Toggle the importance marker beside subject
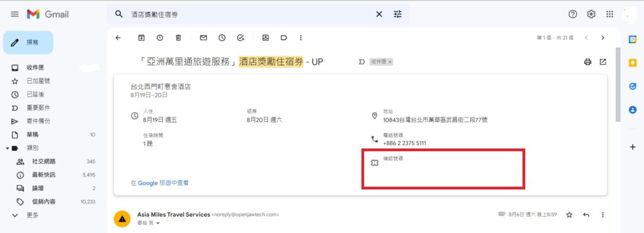644x233 pixels. [x=362, y=62]
